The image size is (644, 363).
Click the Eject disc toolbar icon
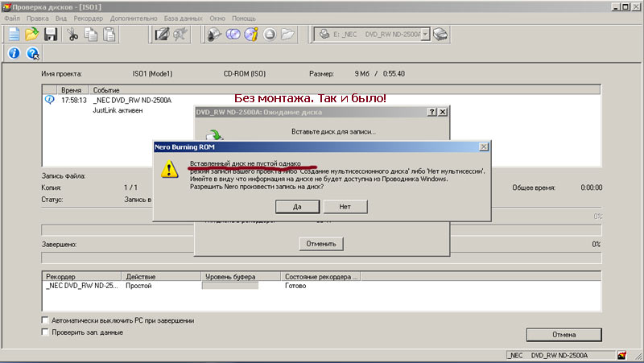click(x=270, y=35)
